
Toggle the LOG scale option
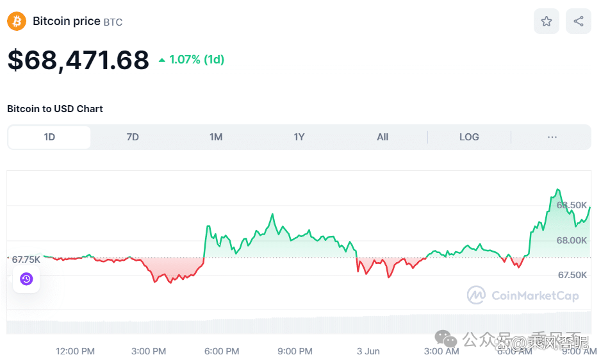pos(469,137)
